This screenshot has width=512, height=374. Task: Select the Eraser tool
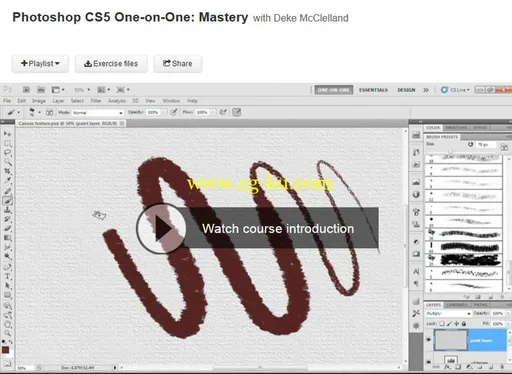click(x=7, y=228)
